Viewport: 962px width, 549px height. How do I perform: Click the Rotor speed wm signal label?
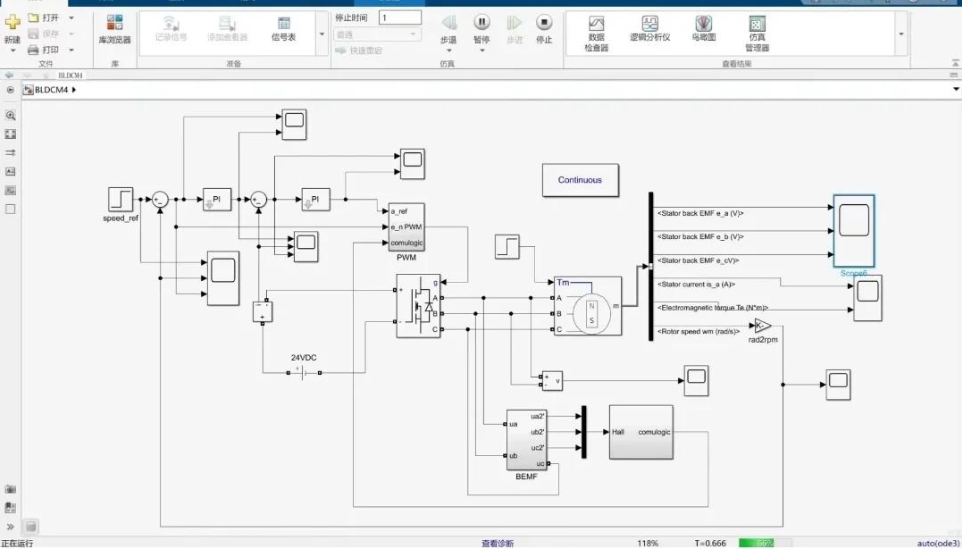tap(698, 331)
